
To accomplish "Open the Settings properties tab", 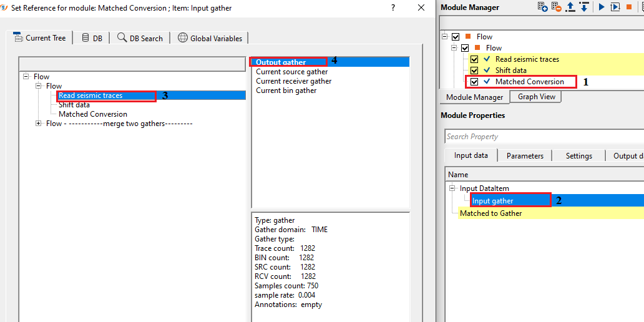I will click(x=578, y=156).
